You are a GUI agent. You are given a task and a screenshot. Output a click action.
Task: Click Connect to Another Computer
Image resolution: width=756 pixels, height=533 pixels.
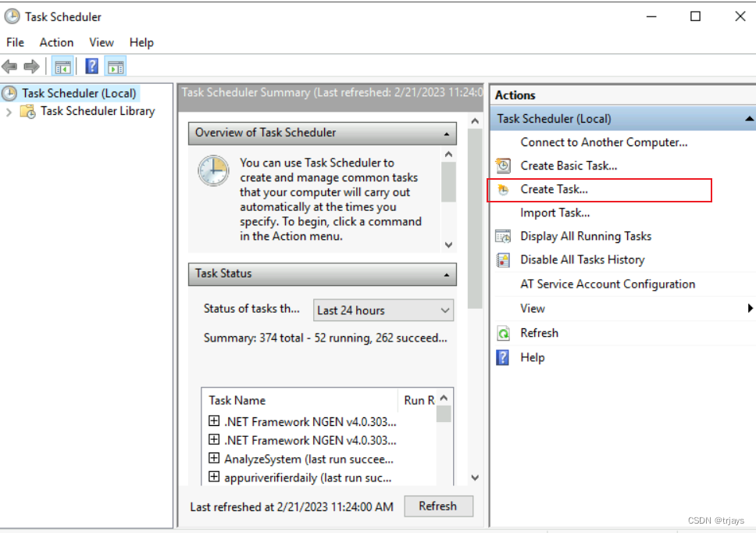pyautogui.click(x=604, y=142)
